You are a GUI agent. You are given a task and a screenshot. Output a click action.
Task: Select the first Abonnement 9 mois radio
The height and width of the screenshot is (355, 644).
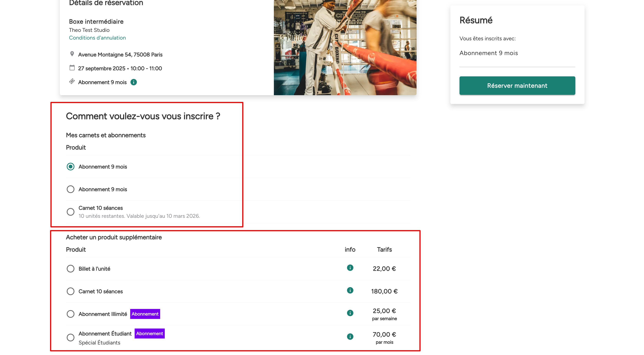click(x=71, y=167)
